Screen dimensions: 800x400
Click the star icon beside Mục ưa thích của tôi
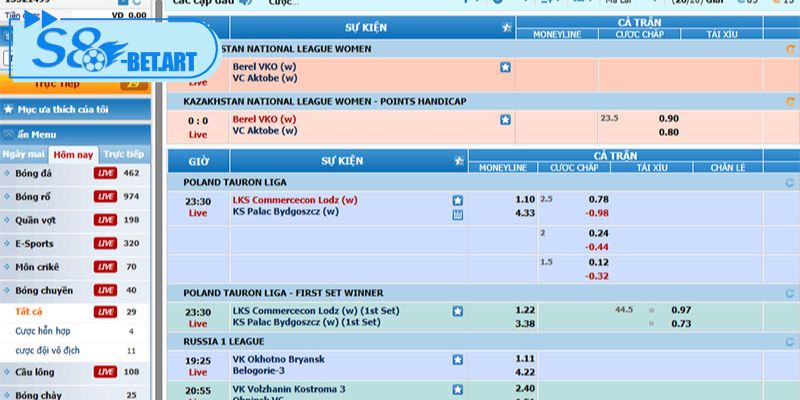coord(8,109)
